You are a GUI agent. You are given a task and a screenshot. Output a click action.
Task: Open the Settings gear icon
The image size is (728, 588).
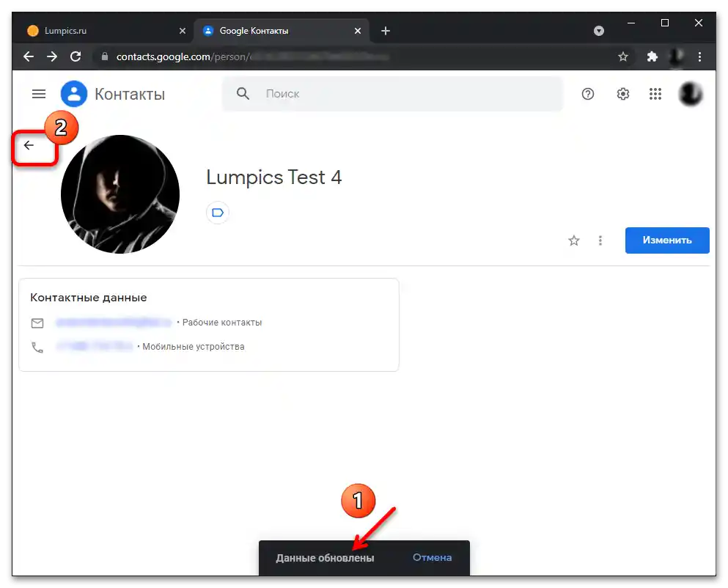622,95
